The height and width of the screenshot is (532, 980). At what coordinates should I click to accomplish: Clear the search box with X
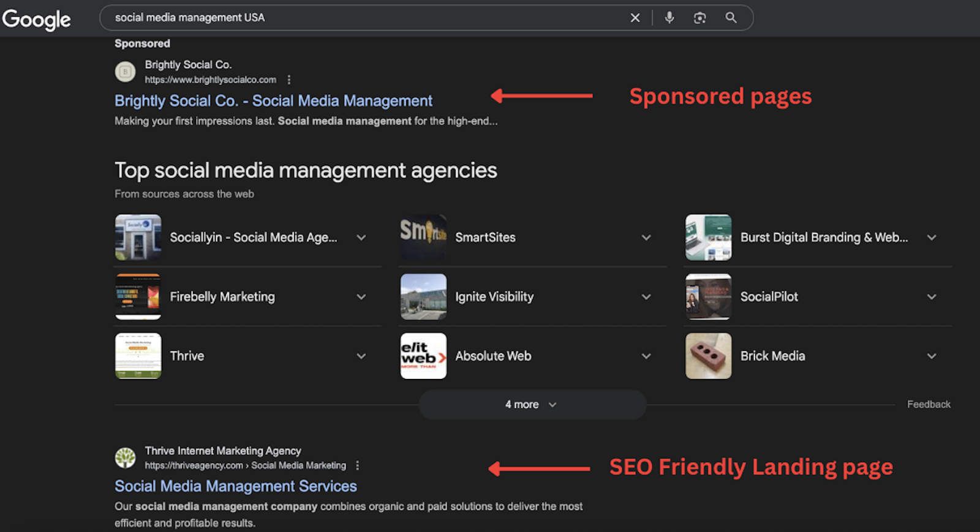pos(635,18)
